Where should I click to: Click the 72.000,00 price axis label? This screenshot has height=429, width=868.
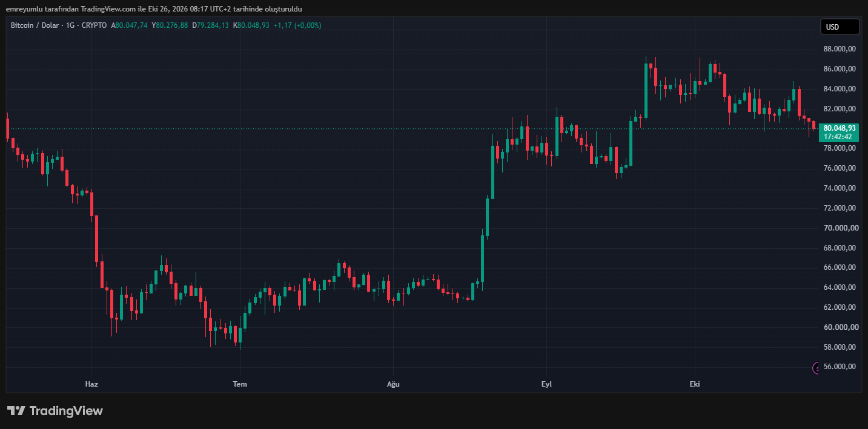pyautogui.click(x=839, y=208)
